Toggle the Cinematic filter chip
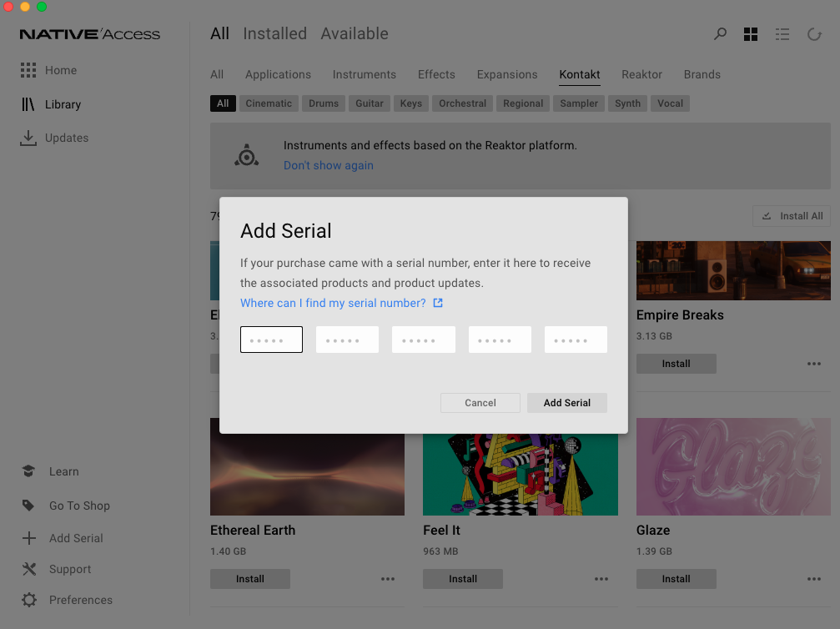 coord(269,103)
